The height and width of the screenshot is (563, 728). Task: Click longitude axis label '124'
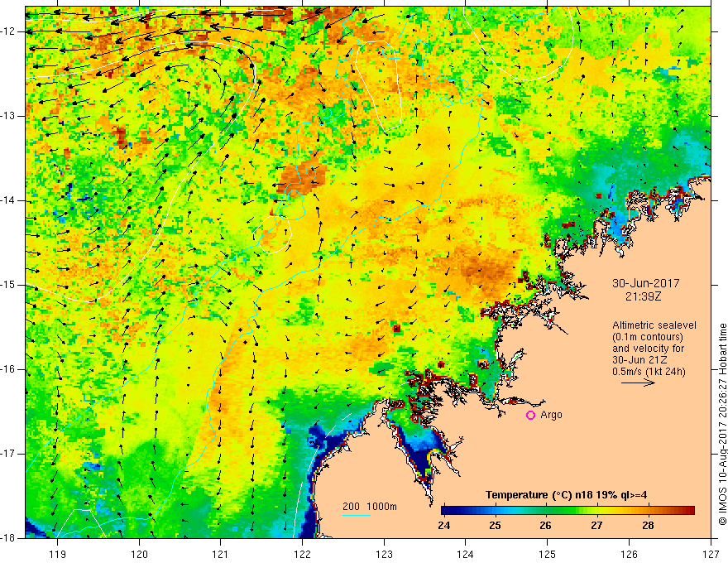click(466, 554)
